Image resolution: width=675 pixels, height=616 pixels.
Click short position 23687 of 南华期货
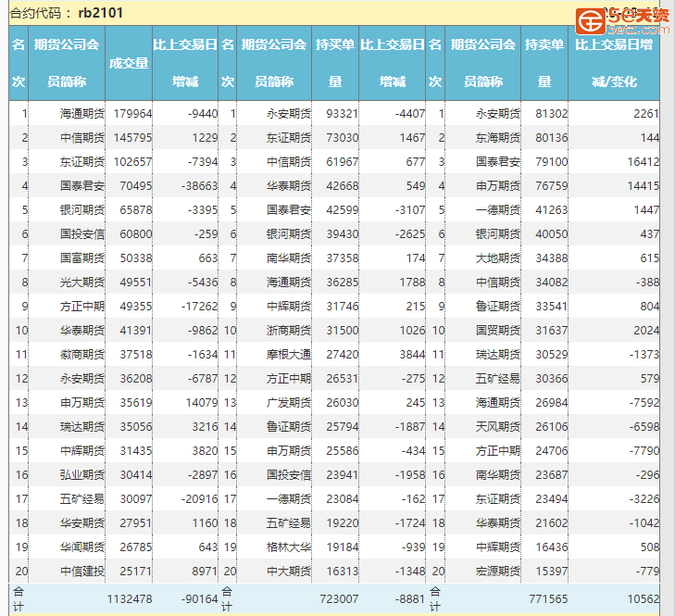click(x=552, y=475)
